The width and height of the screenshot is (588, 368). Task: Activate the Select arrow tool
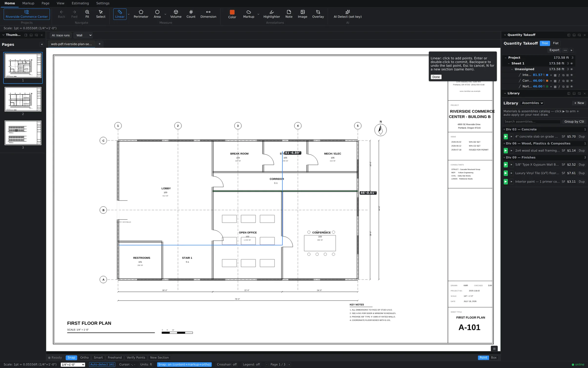(x=101, y=14)
